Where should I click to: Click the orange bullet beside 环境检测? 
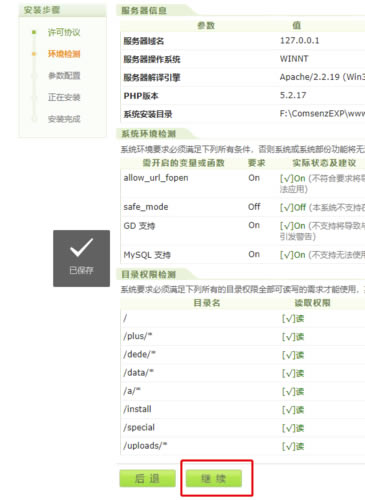pyautogui.click(x=34, y=54)
